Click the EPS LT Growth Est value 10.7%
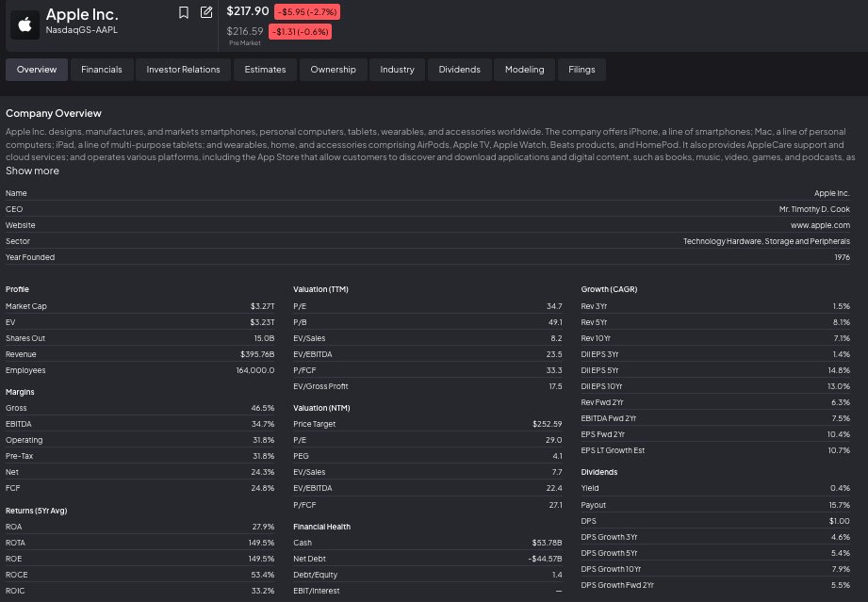 coord(839,450)
